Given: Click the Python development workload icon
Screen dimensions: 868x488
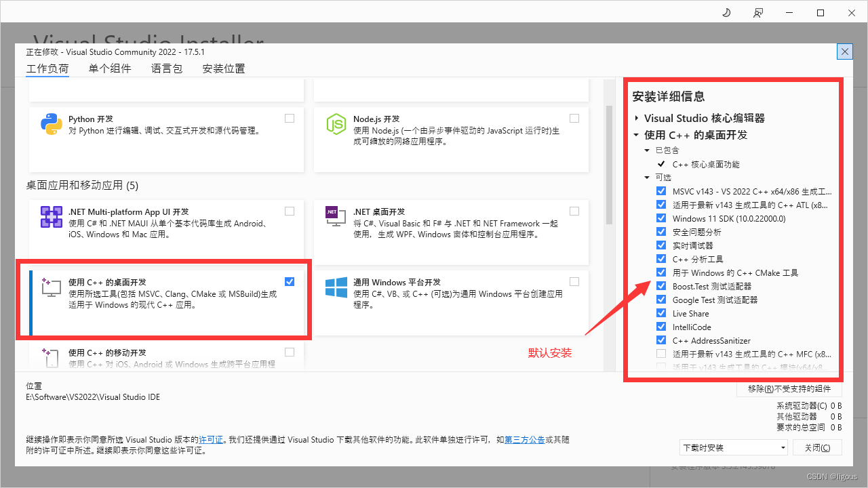Looking at the screenshot, I should pos(52,124).
